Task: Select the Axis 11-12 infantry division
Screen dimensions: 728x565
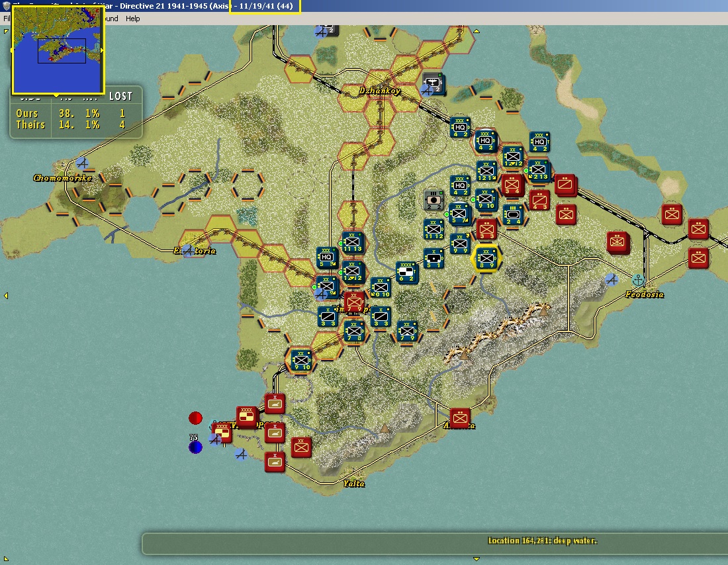Action: [433, 230]
